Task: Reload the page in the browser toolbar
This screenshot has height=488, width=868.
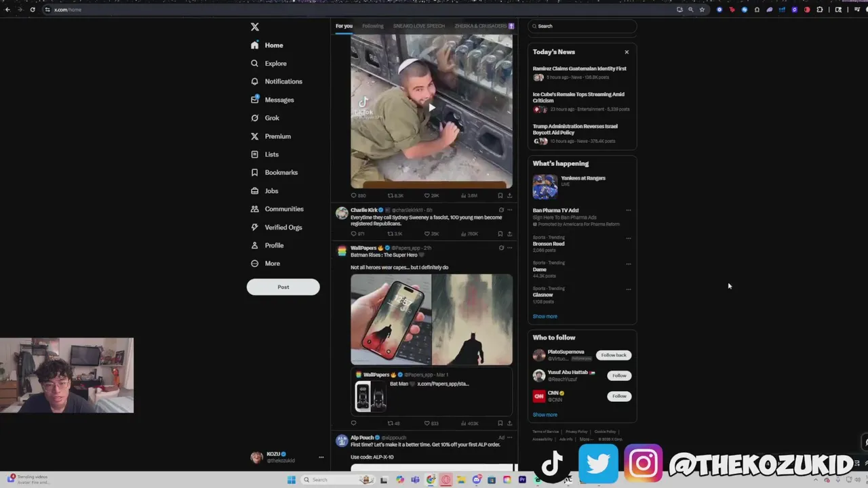Action: (33, 9)
